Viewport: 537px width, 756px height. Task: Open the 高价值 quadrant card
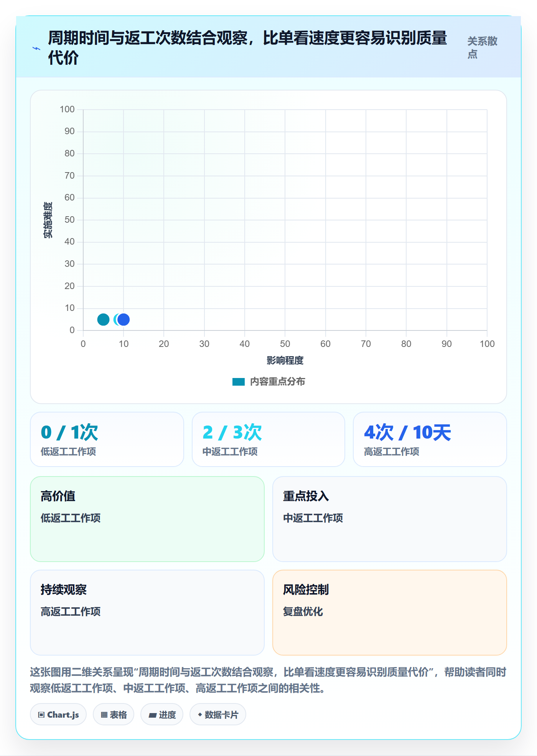click(x=147, y=519)
